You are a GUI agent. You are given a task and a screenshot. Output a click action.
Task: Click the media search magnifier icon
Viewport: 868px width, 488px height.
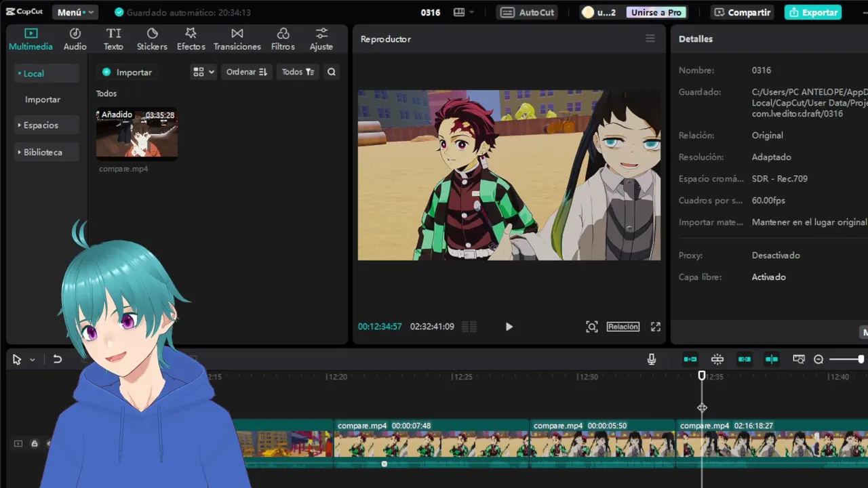pyautogui.click(x=332, y=72)
